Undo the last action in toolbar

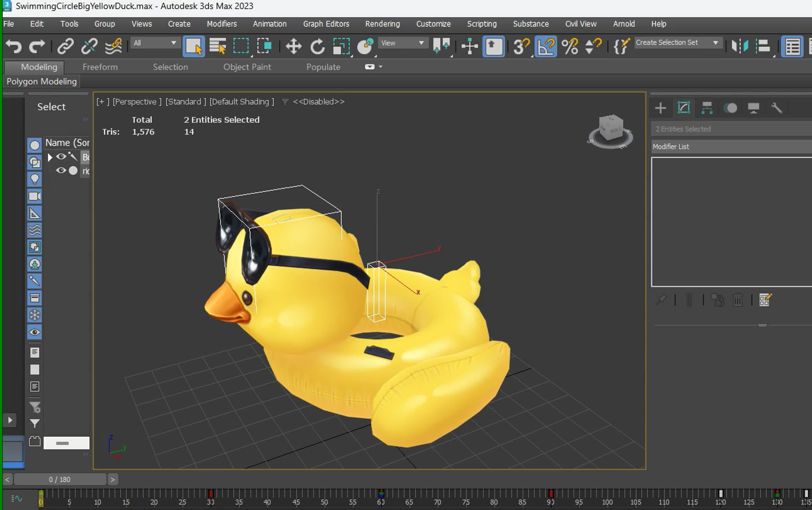point(13,46)
